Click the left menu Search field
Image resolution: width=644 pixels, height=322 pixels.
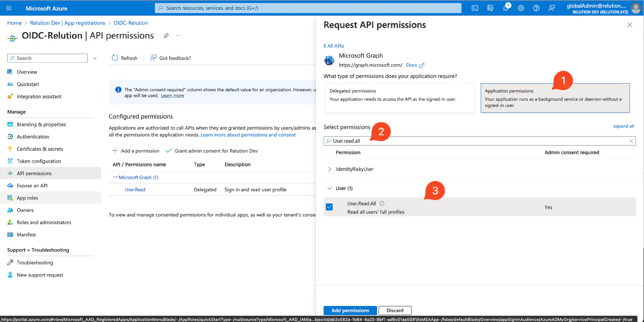[x=47, y=58]
